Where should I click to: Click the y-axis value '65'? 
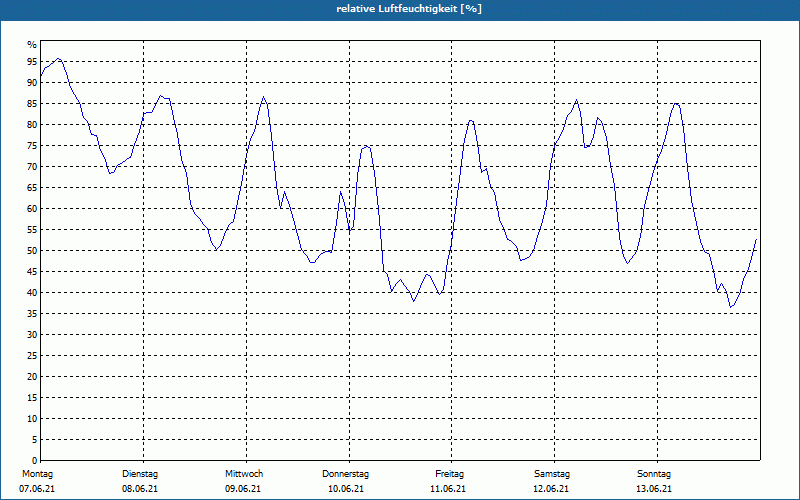tap(32, 188)
